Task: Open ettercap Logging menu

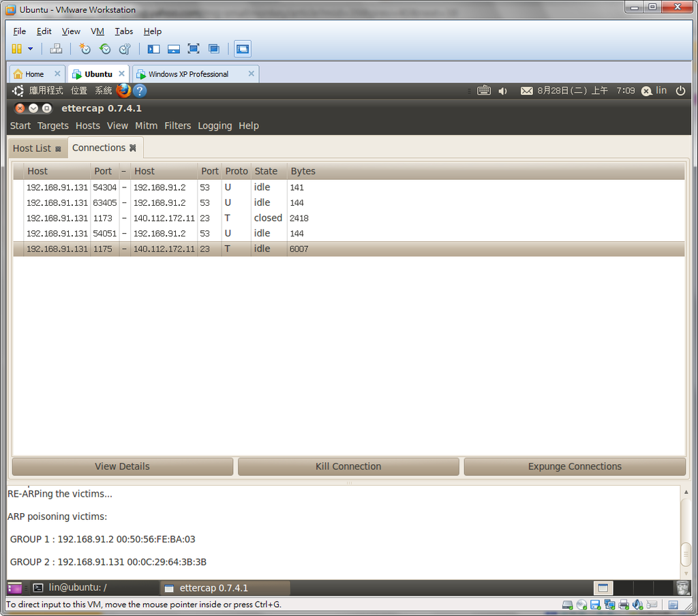Action: pos(215,125)
